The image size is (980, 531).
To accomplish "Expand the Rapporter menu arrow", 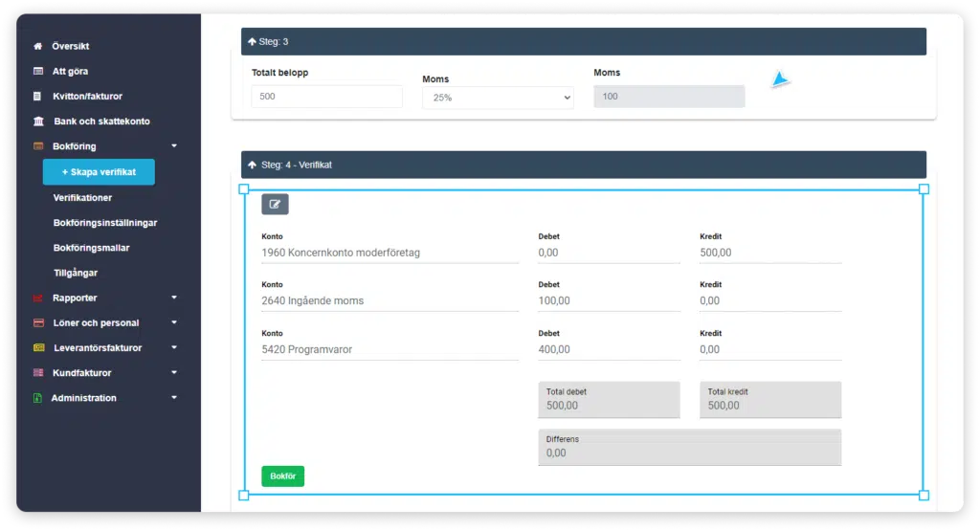I will [x=174, y=298].
